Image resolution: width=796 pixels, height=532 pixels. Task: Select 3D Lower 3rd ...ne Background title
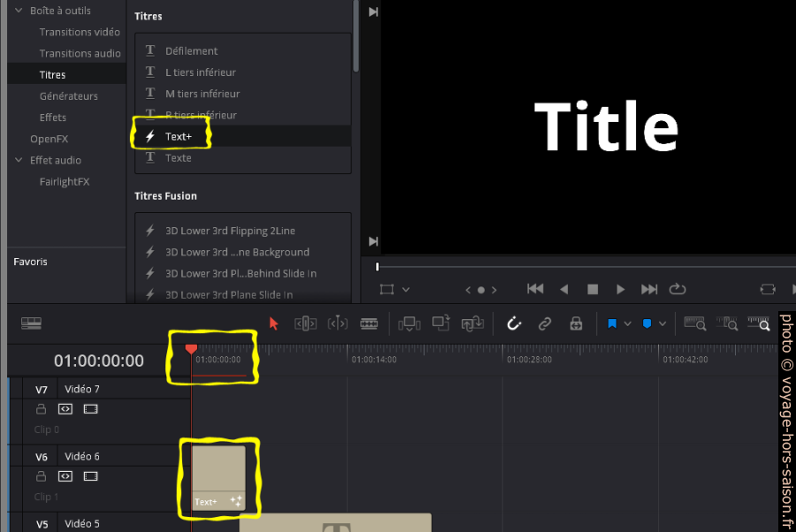242,252
